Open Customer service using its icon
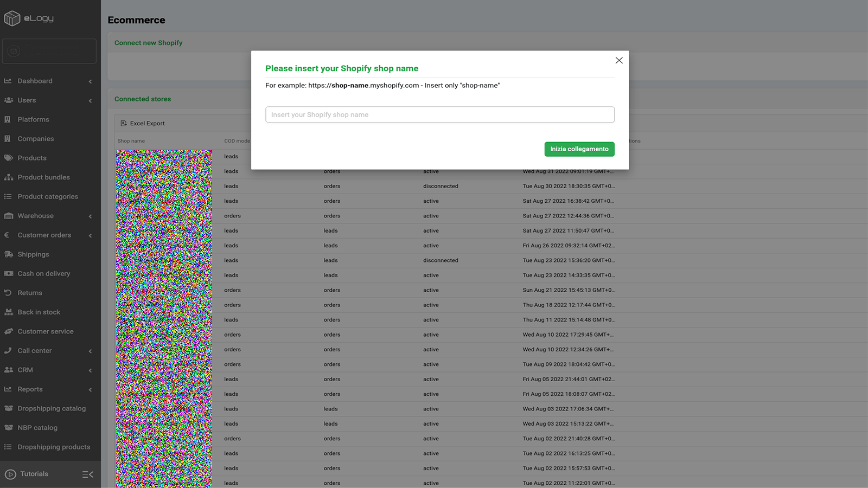The image size is (868, 488). click(x=8, y=331)
